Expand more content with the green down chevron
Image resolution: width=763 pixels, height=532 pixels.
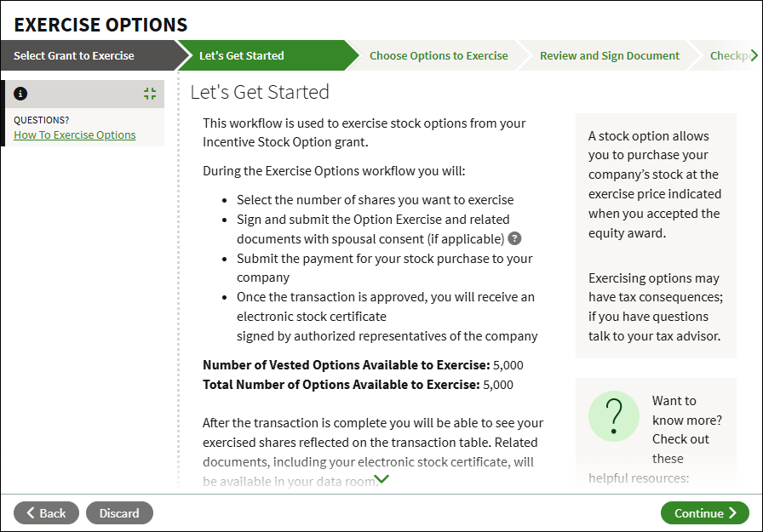(381, 479)
